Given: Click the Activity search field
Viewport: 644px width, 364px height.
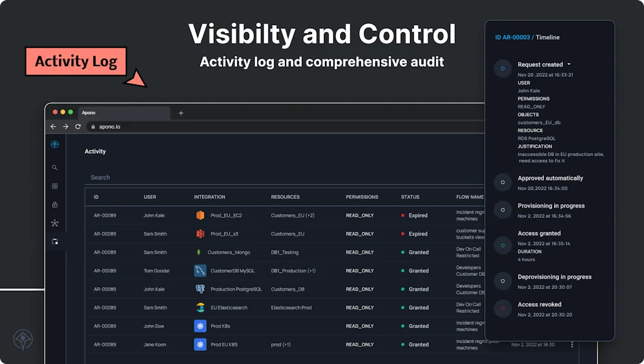Looking at the screenshot, I should [283, 178].
